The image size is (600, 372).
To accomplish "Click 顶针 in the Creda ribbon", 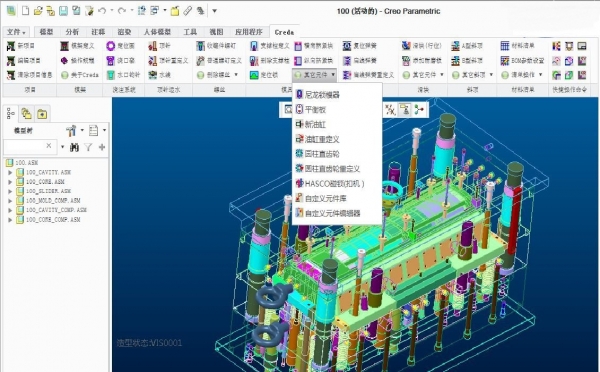I will pos(160,46).
